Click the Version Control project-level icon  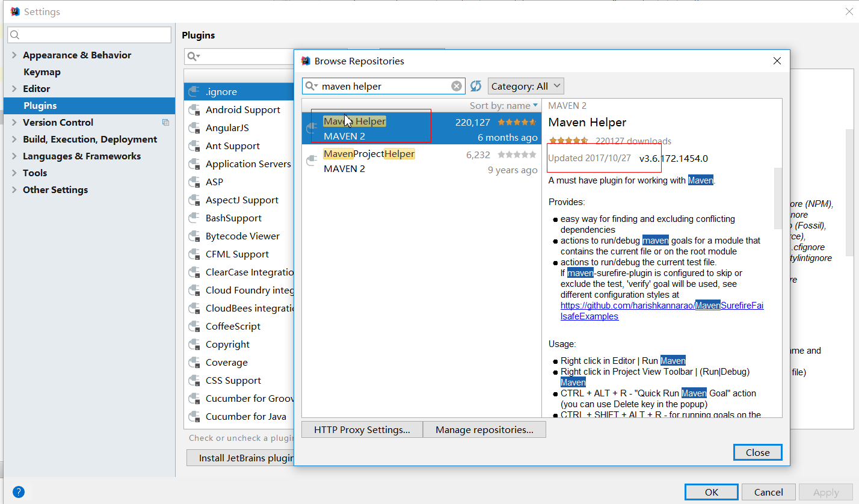(165, 122)
